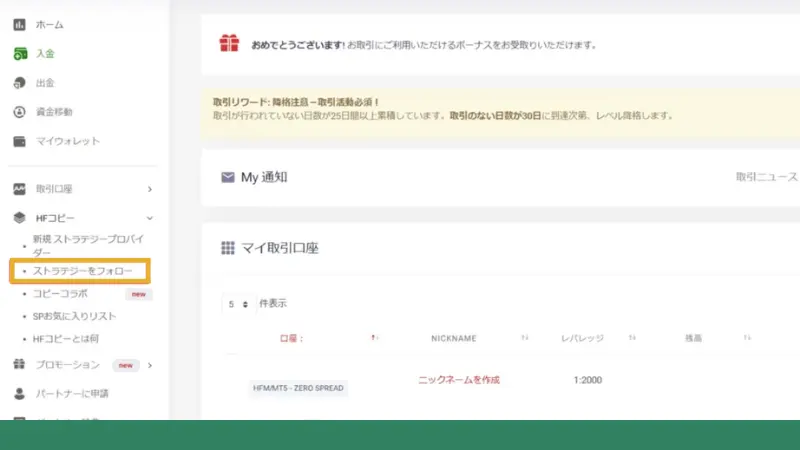Click the HFM/MT5 - ZERO SPREAD tag

coord(298,388)
